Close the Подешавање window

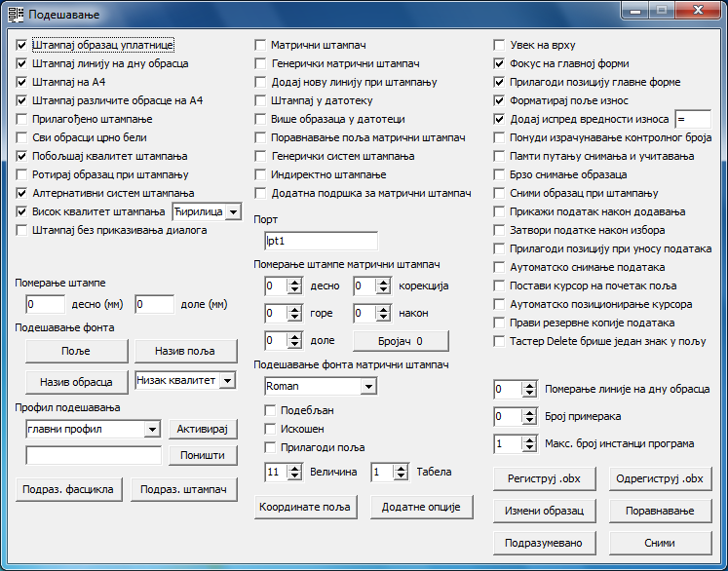698,10
